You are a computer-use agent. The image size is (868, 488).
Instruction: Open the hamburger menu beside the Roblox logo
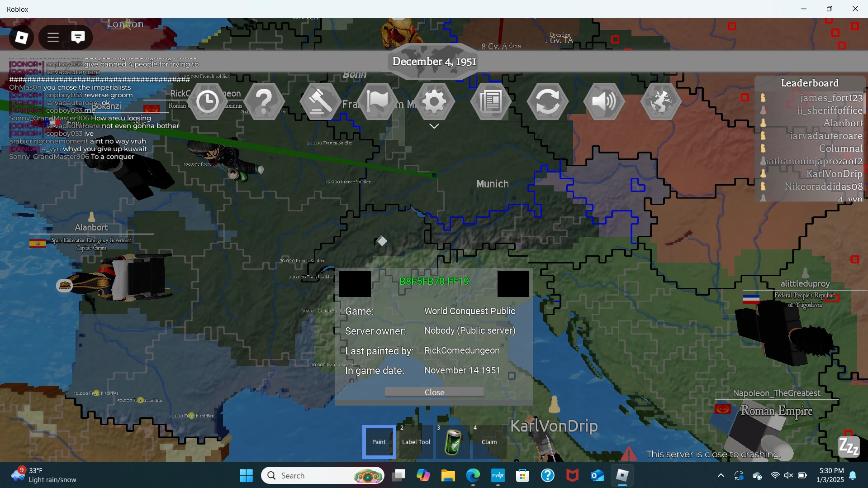(53, 38)
